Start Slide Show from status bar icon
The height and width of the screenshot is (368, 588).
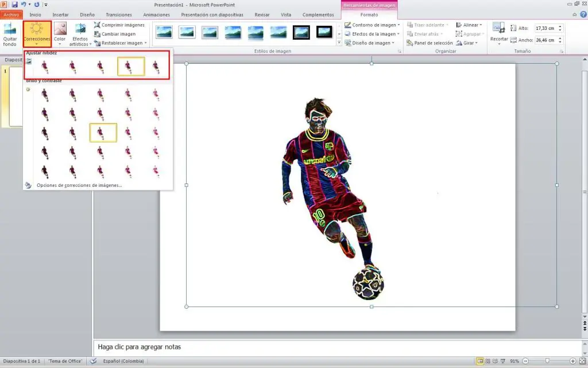click(503, 361)
